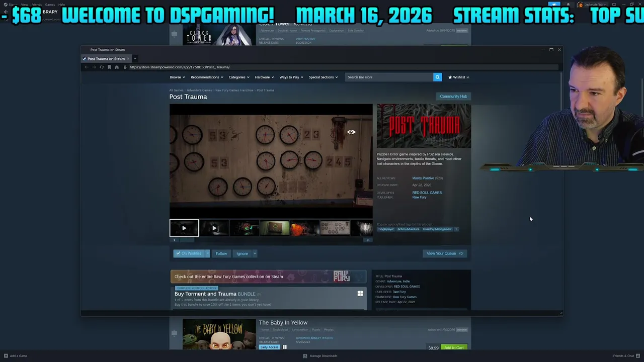This screenshot has width=644, height=362.
Task: Select the Action-Adventure tag
Action: coord(408,229)
